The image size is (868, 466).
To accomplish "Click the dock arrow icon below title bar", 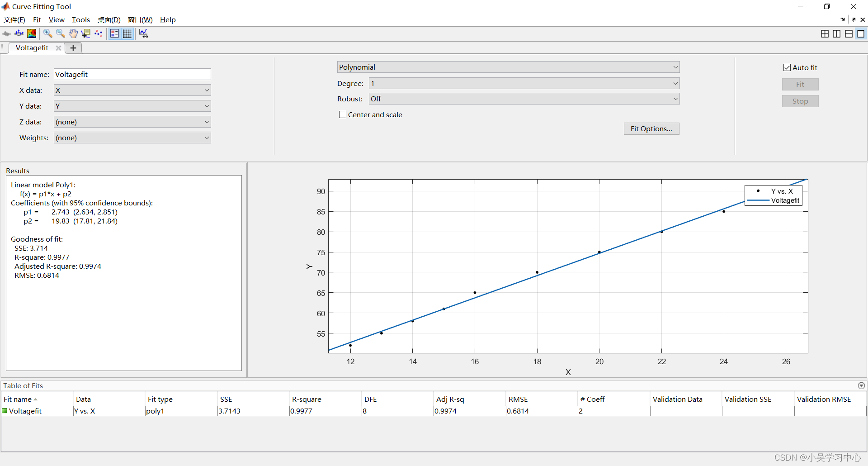I will tap(843, 19).
